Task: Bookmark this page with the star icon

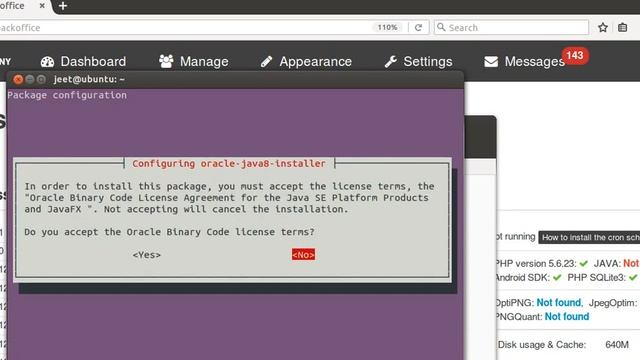Action: (603, 27)
